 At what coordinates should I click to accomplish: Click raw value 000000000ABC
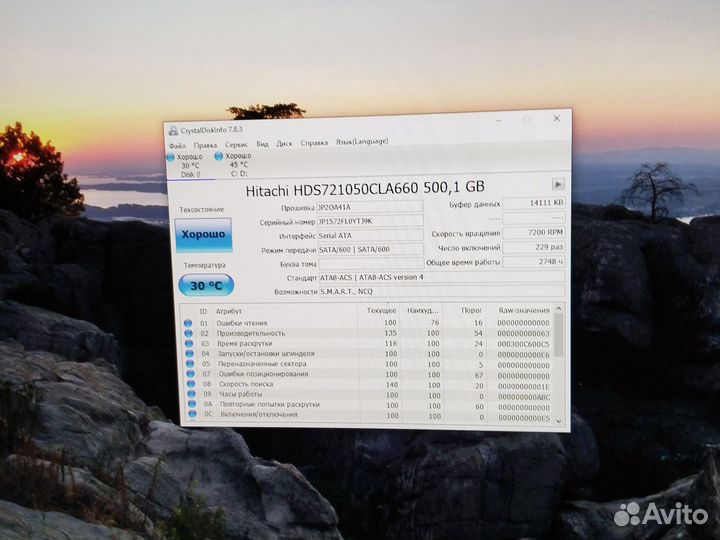click(x=523, y=397)
